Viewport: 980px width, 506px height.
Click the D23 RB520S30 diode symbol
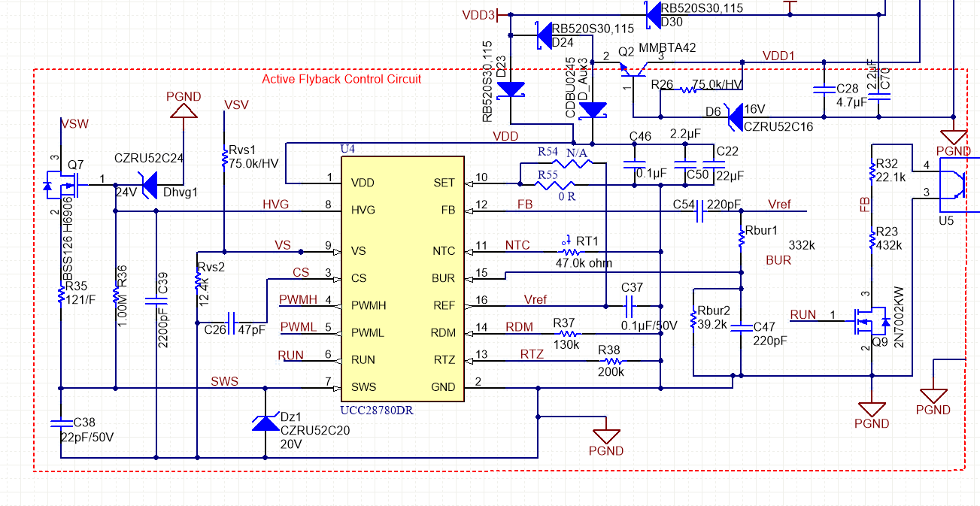(x=511, y=89)
